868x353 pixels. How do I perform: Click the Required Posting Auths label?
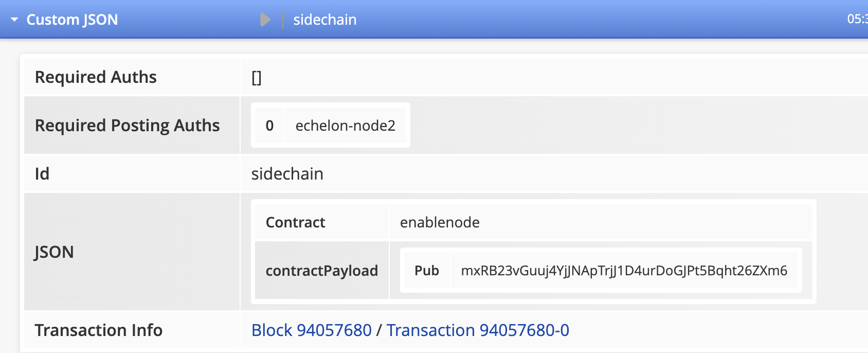coord(127,126)
